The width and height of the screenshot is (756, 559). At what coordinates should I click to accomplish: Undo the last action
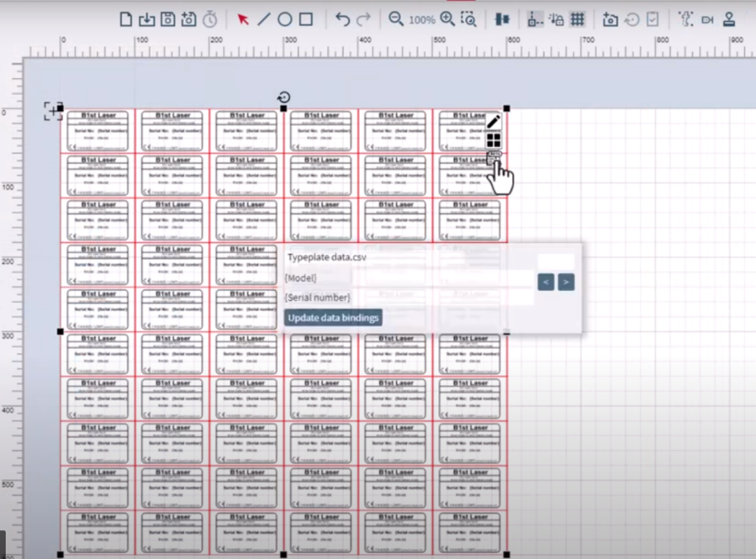point(343,19)
